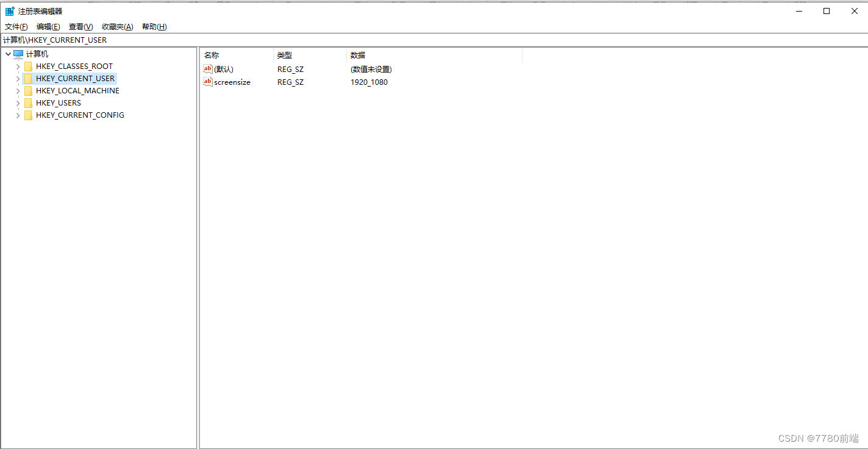Click the HKEY_CLASSES_ROOT folder icon
Screen dimensions: 868x449
click(x=28, y=66)
